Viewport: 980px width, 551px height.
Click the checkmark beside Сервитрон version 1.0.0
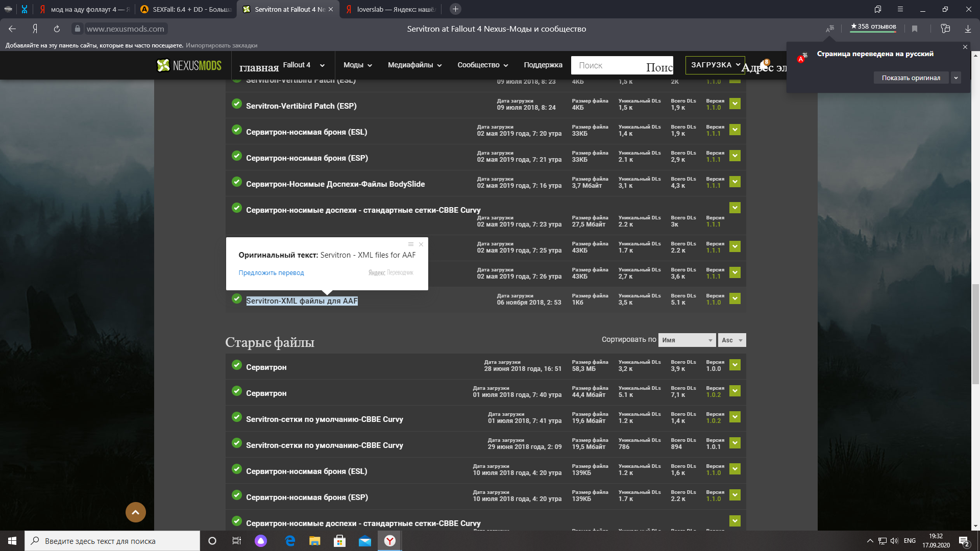point(237,365)
